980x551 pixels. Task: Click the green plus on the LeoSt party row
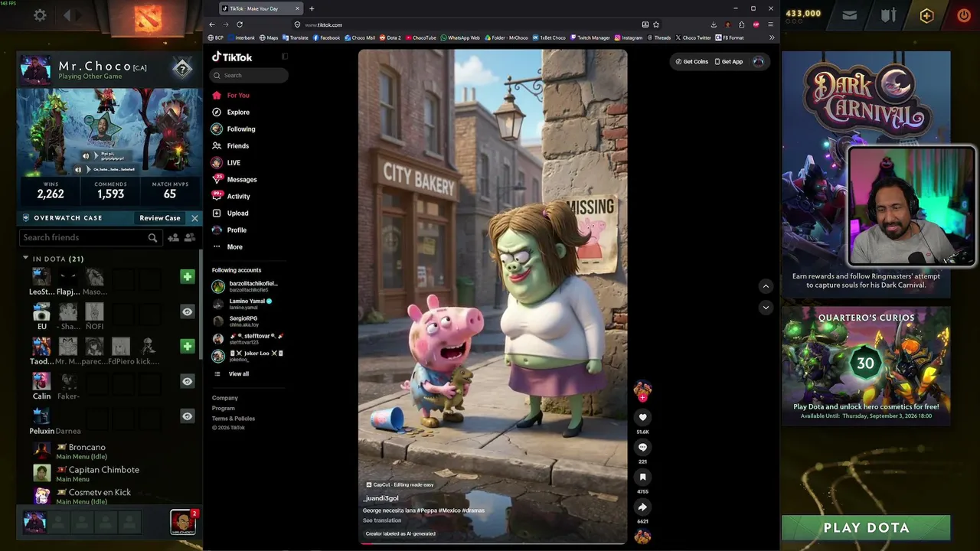[x=188, y=276]
